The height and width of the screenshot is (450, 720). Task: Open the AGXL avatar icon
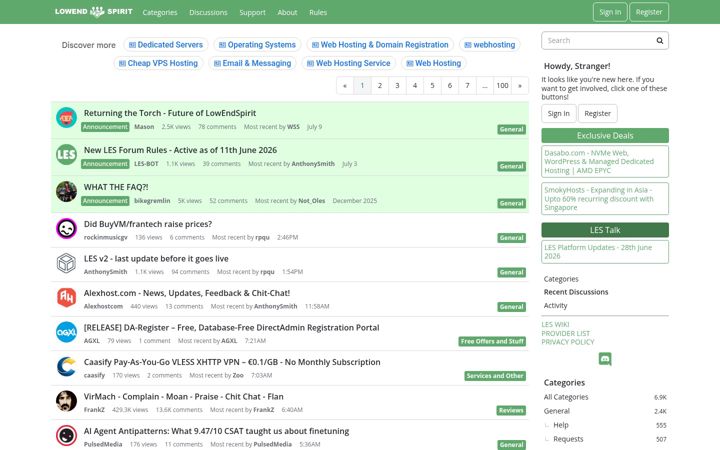[67, 332]
